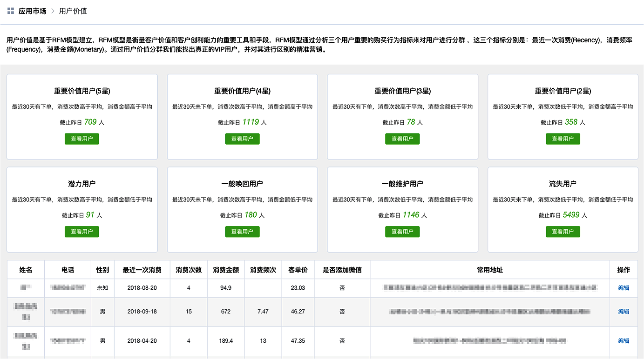View users in 潜力用户 card
This screenshot has height=359, width=644.
tap(82, 232)
